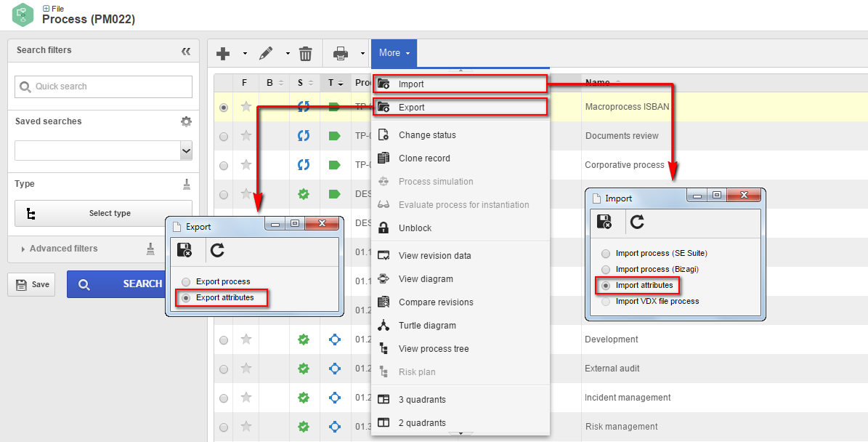Click the trash delete toolbar icon

click(306, 54)
